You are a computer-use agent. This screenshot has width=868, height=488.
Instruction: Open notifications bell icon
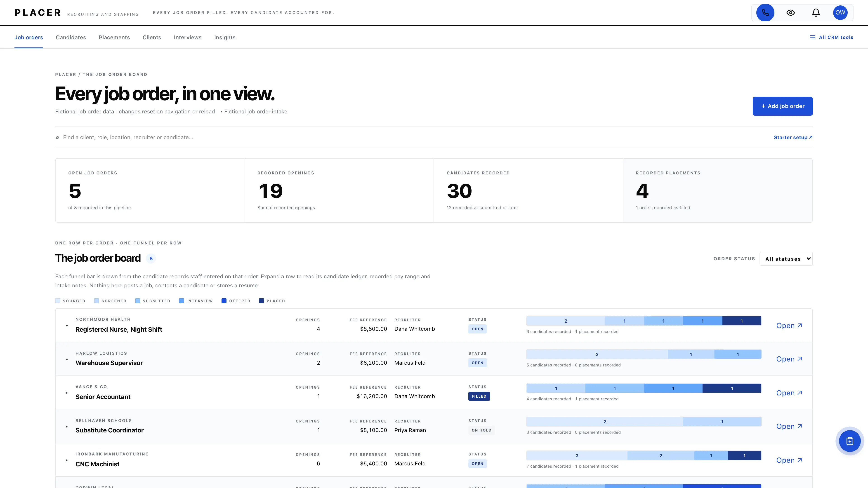(816, 13)
